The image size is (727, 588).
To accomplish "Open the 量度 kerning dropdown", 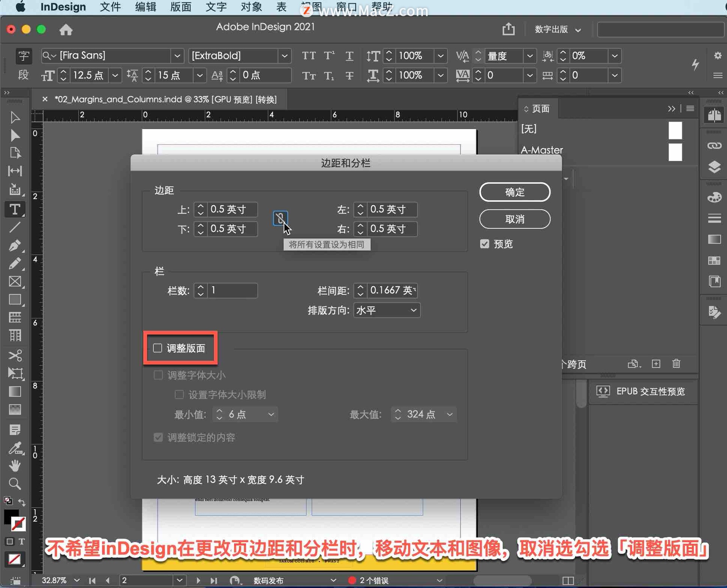I will [x=530, y=56].
